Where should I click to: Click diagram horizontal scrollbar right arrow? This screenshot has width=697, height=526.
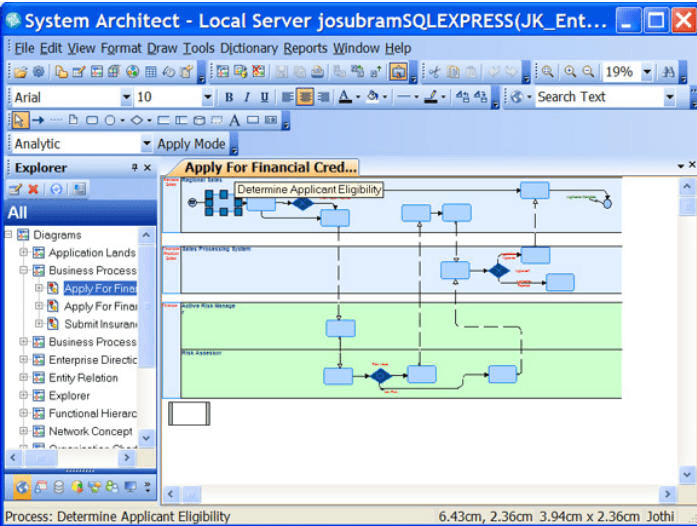[x=667, y=494]
